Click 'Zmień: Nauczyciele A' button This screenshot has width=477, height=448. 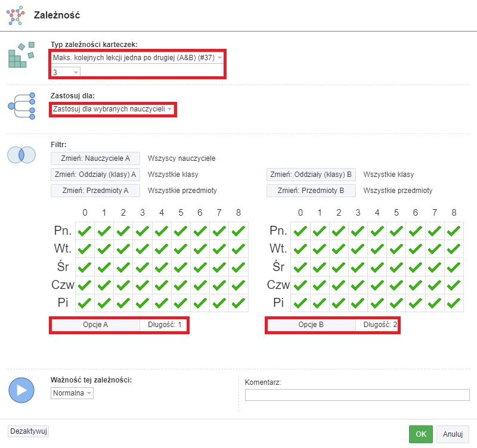(95, 158)
